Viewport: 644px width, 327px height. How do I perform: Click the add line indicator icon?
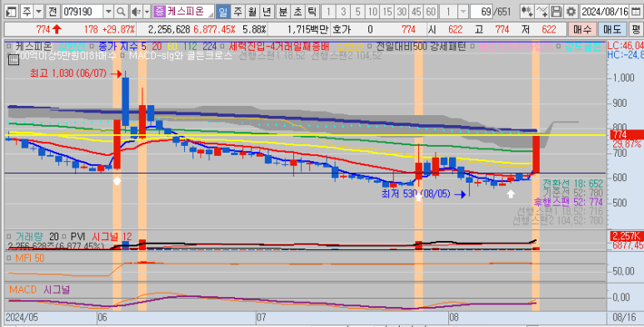(x=542, y=12)
